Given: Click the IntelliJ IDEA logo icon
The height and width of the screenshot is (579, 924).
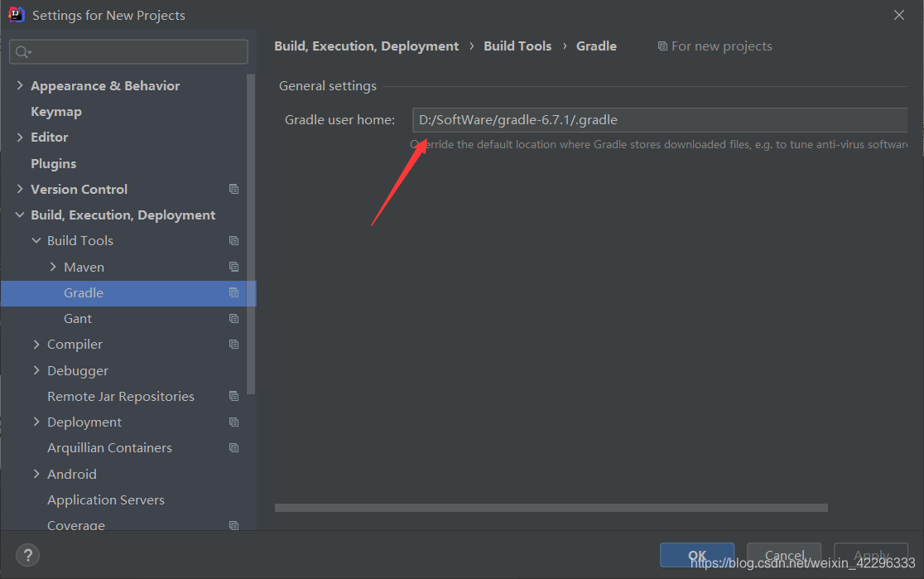Looking at the screenshot, I should tap(17, 15).
